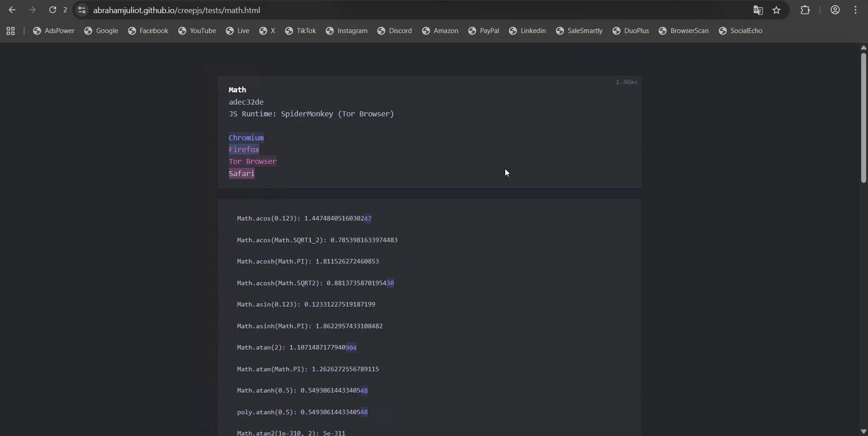Open the BrowserScan bookmark
Image resolution: width=868 pixels, height=436 pixels.
pyautogui.click(x=684, y=31)
